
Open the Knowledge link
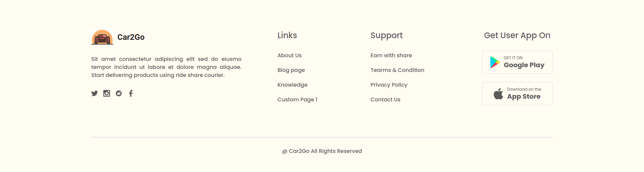(292, 85)
